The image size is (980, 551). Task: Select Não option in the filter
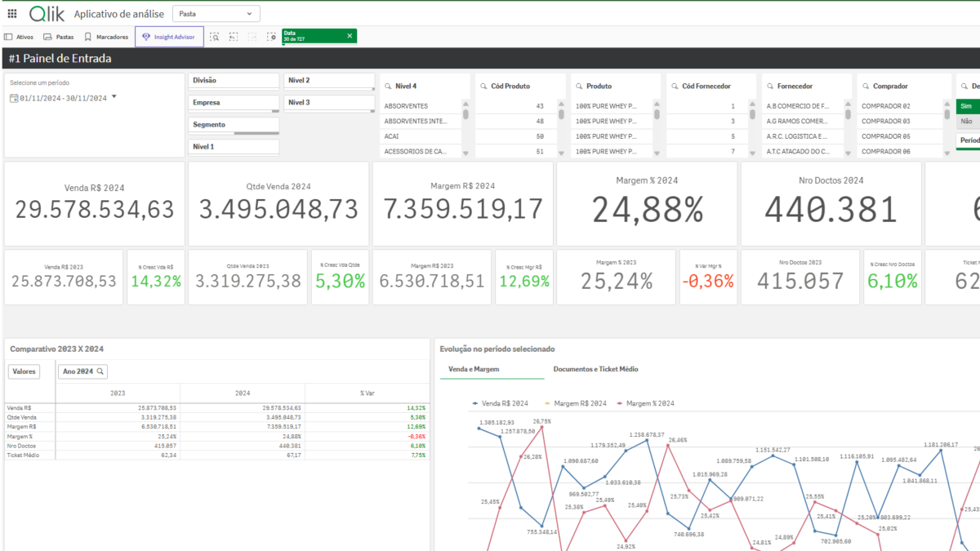[x=967, y=121]
